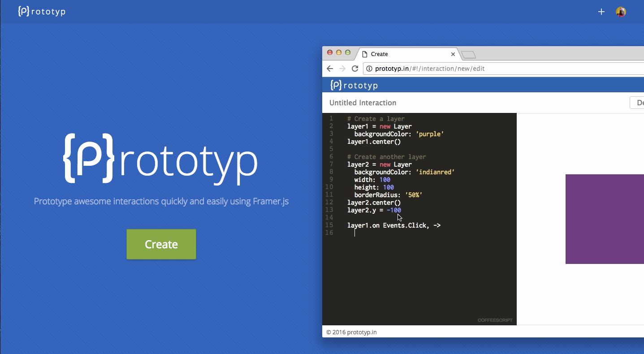
Task: Click the green maximize window button
Action: click(x=348, y=52)
